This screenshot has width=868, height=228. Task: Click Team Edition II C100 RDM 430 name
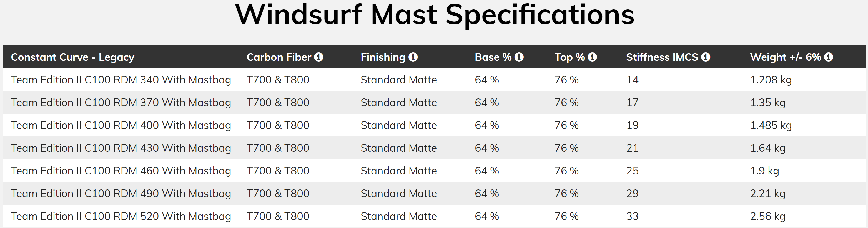click(121, 148)
